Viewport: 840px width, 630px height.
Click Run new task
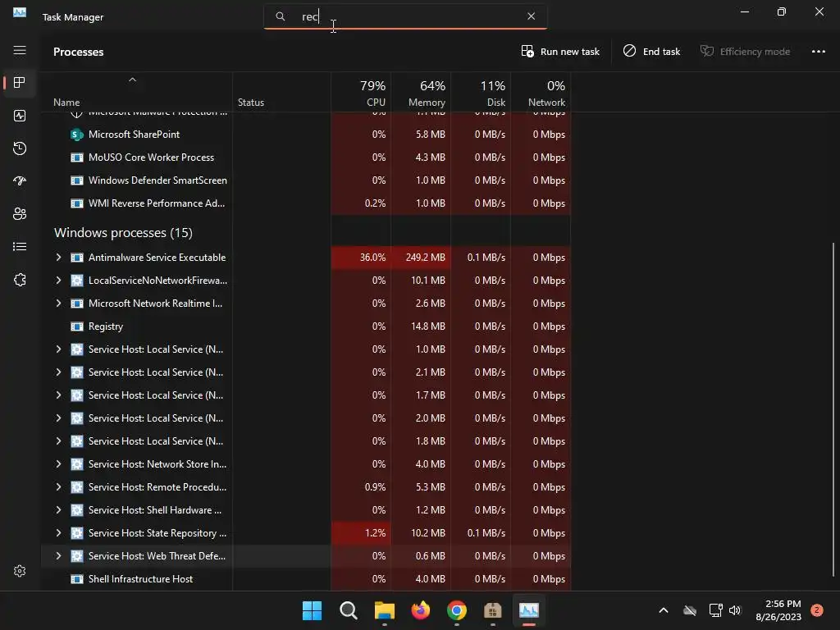[560, 52]
